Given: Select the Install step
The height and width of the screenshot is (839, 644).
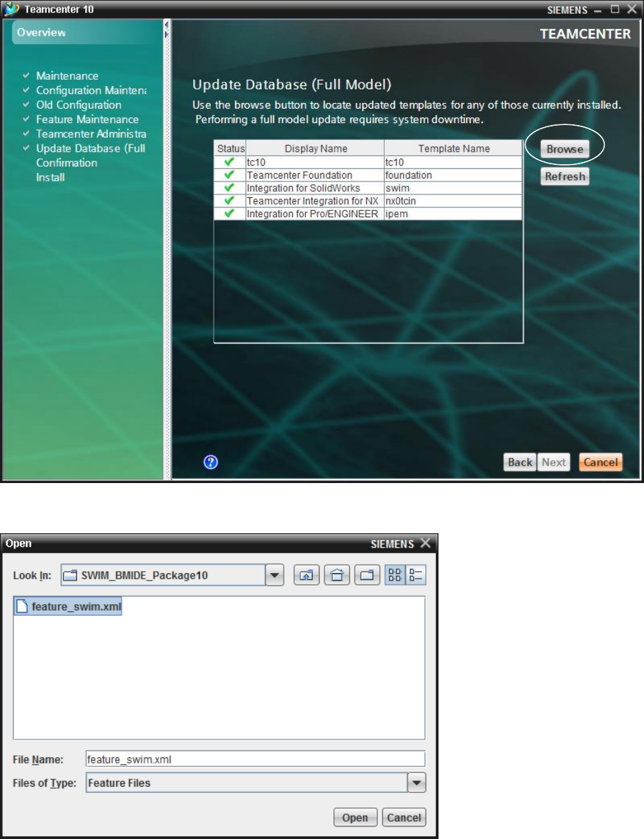Looking at the screenshot, I should pyautogui.click(x=50, y=177).
